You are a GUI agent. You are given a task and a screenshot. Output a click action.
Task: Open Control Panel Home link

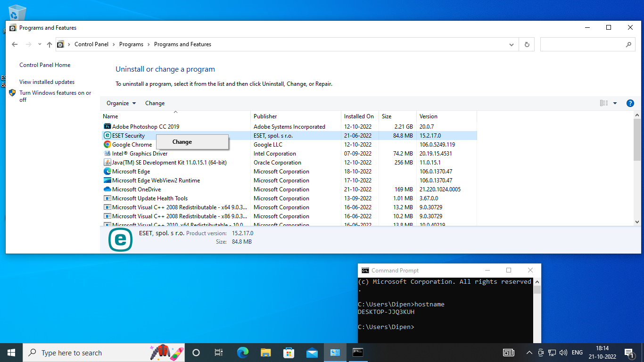[x=45, y=65]
